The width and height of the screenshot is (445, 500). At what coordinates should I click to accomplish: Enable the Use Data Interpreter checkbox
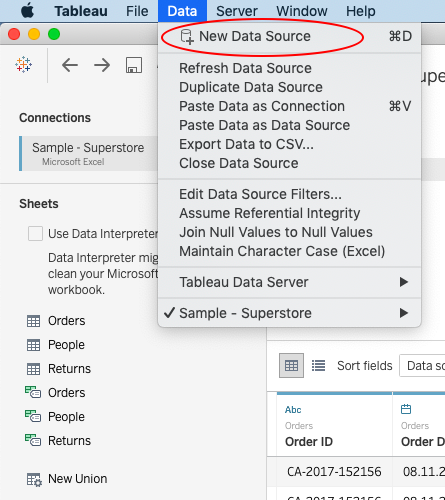point(35,233)
